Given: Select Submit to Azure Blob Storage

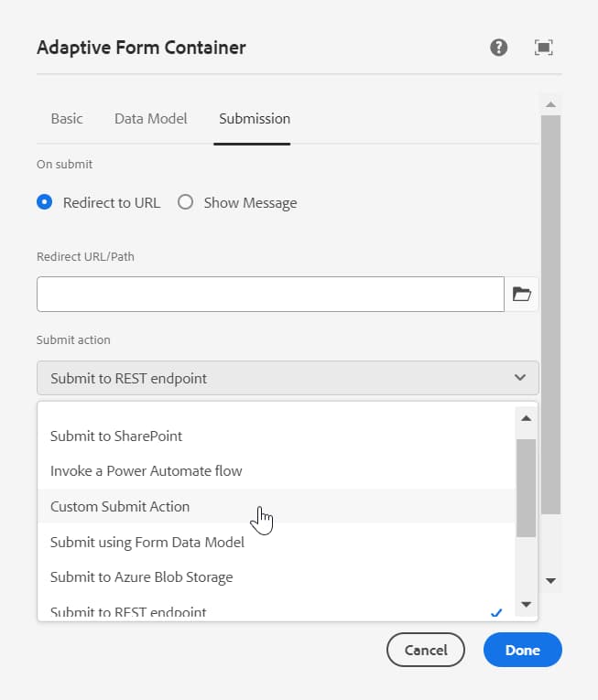Looking at the screenshot, I should click(x=142, y=576).
